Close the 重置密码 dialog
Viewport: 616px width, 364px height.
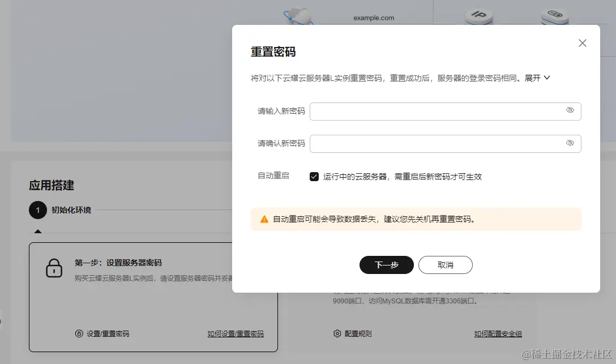tap(582, 42)
